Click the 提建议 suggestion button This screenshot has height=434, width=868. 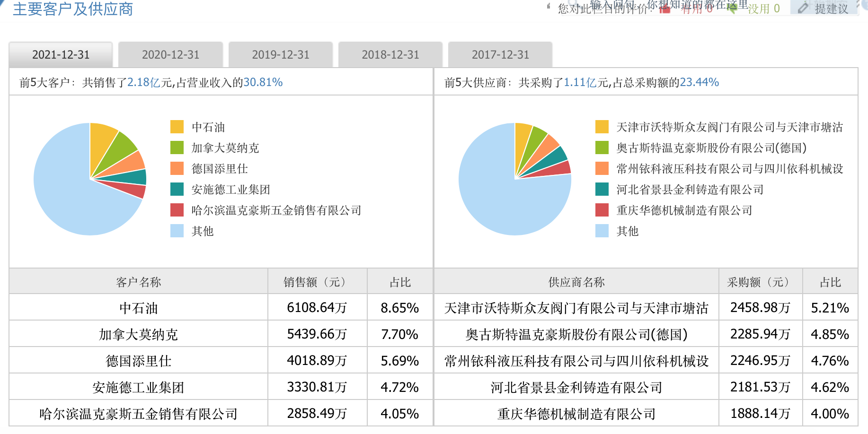824,8
